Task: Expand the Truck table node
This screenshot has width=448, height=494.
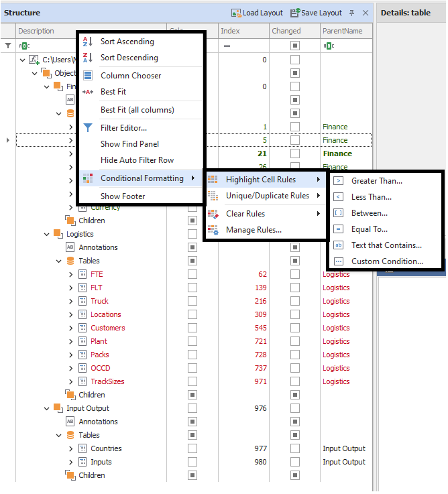Action: (x=71, y=301)
